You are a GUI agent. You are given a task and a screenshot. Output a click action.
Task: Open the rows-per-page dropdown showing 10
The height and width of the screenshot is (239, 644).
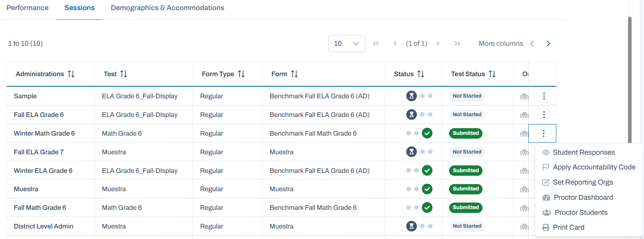point(347,44)
